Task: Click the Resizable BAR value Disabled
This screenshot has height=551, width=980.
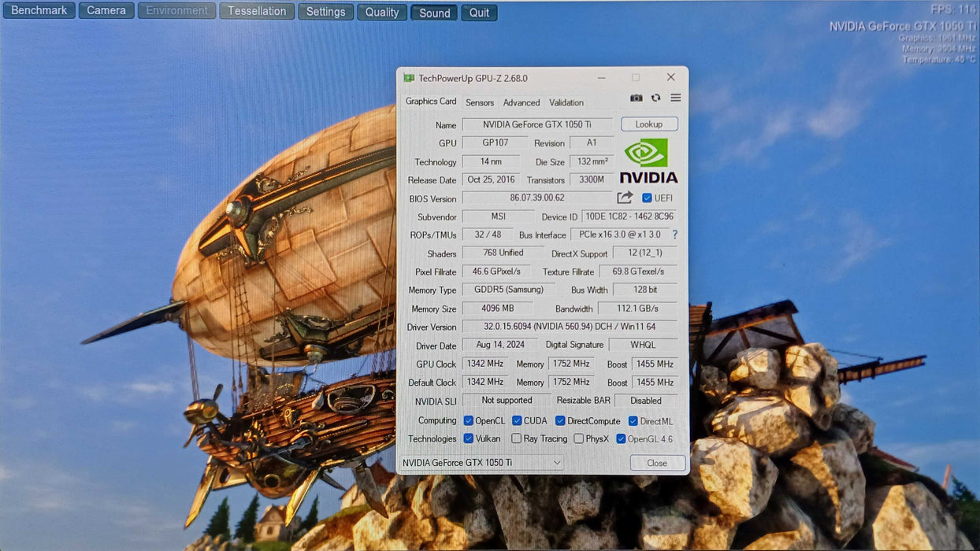Action: tap(646, 400)
